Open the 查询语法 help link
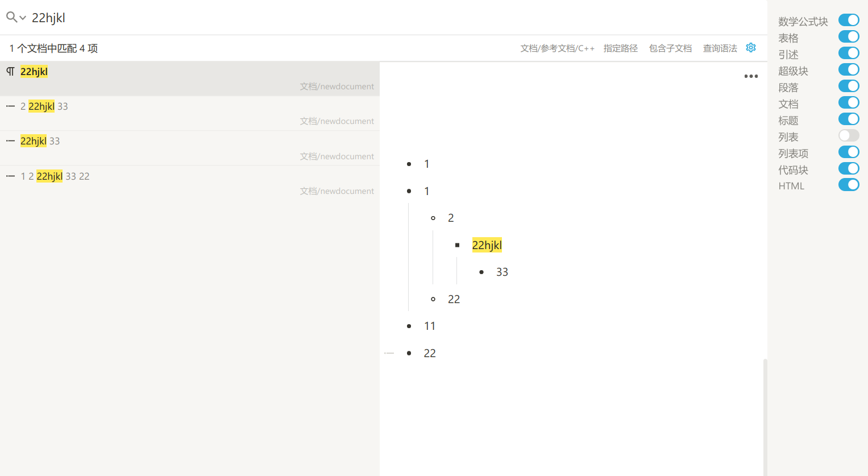The width and height of the screenshot is (868, 476). point(720,48)
